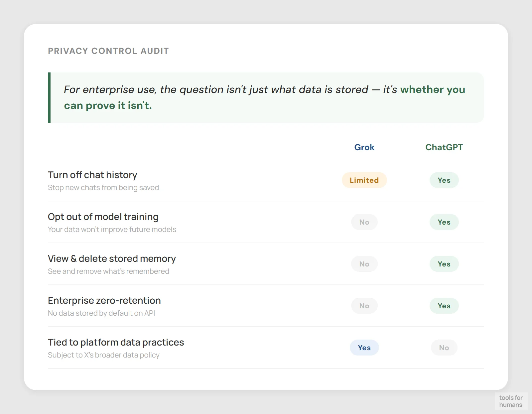The image size is (532, 414).
Task: Toggle the 'Yes' badge for ChatGPT enterprise zero-retention
Action: 444,306
